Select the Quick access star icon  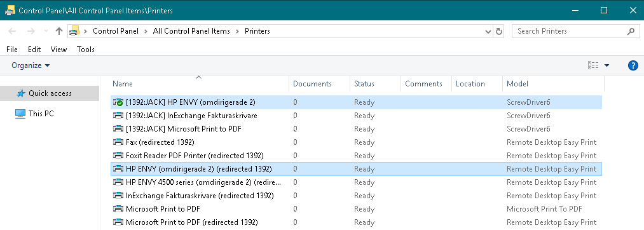pos(21,93)
